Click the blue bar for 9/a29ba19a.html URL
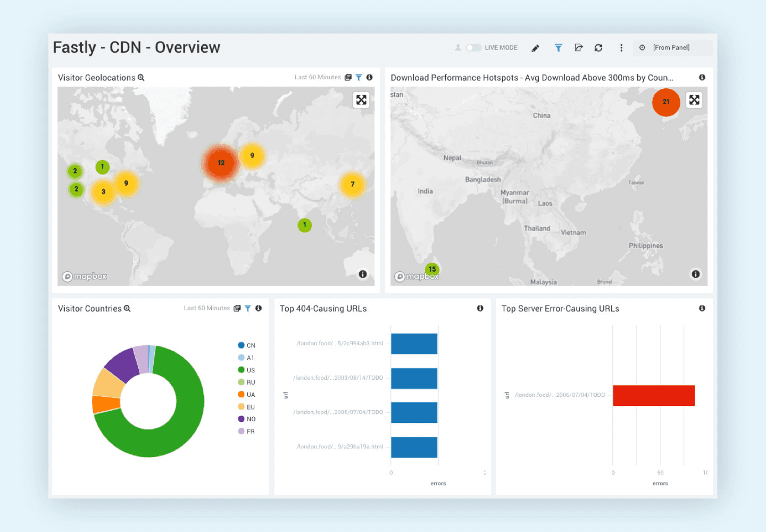Screen dimensions: 766x532 (414, 447)
